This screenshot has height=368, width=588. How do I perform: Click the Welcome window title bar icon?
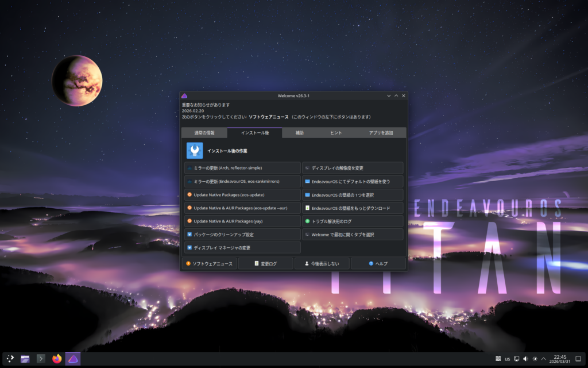(184, 95)
